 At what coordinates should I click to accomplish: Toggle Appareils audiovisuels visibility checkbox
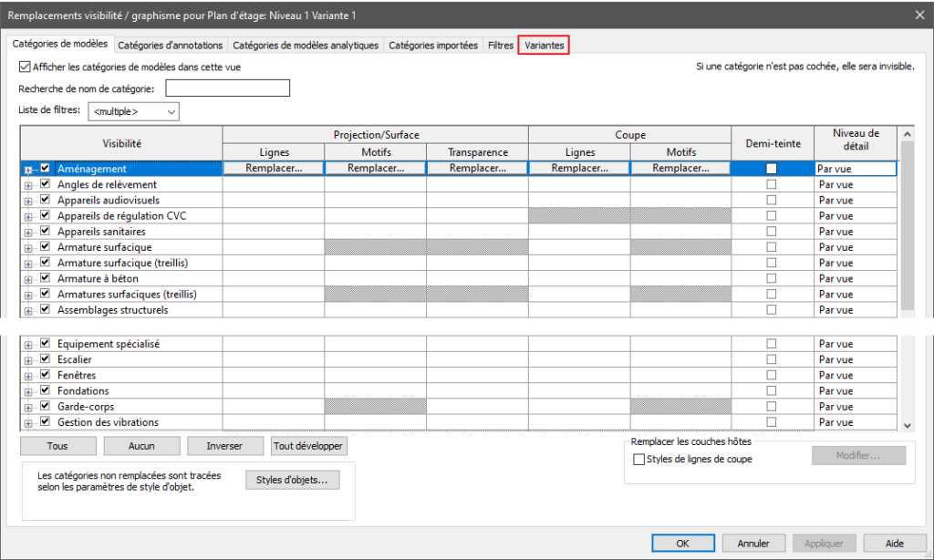[45, 200]
